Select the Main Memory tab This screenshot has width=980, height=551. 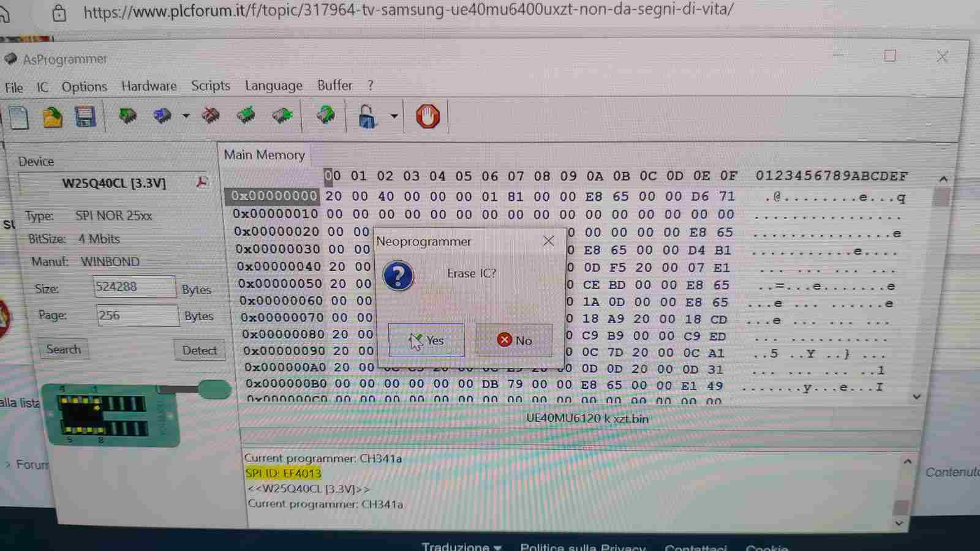tap(265, 155)
